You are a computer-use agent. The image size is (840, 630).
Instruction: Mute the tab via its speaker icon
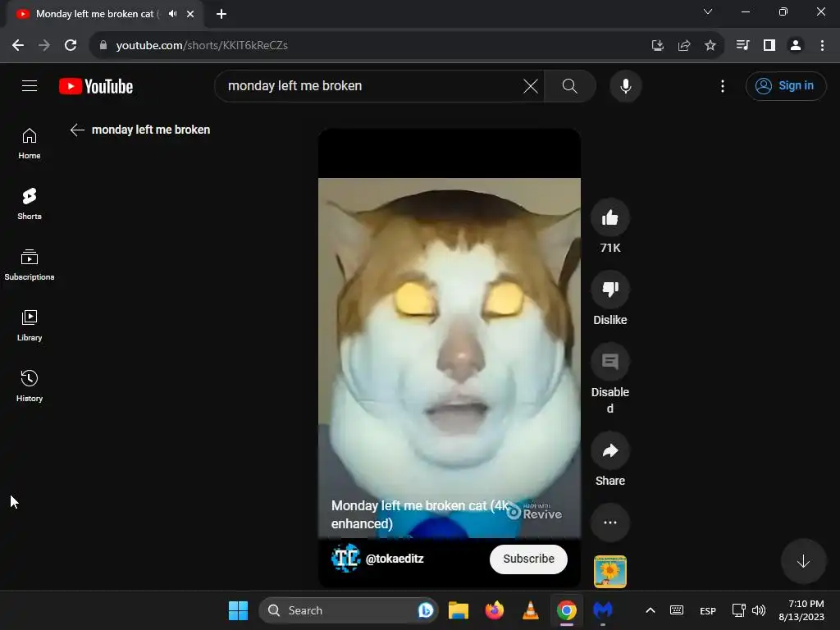click(x=172, y=14)
